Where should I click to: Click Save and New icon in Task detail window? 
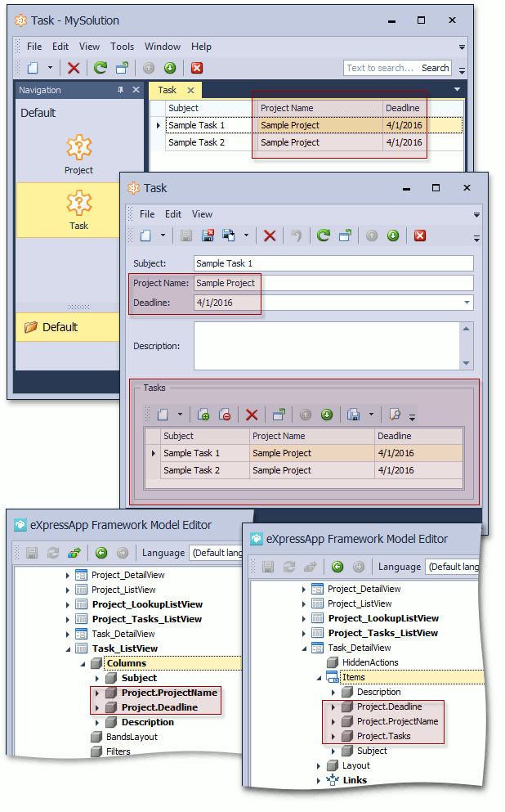[x=229, y=236]
